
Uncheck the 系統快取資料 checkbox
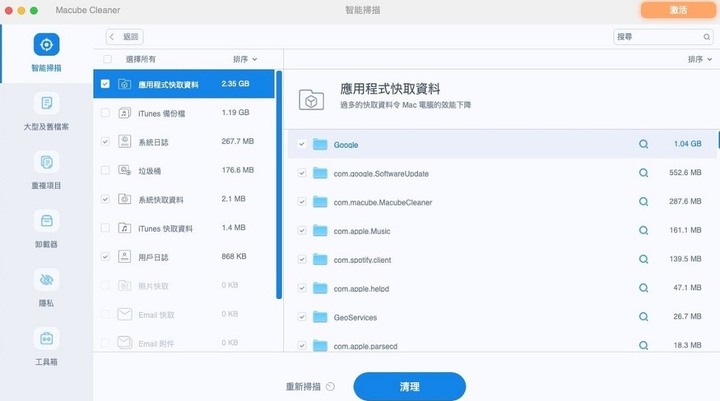(x=105, y=199)
